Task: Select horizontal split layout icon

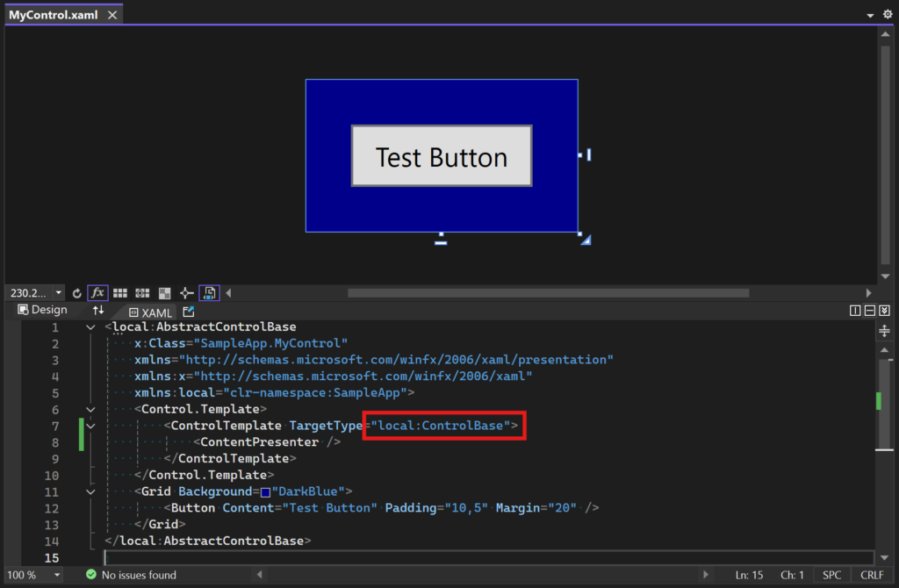Action: click(870, 310)
